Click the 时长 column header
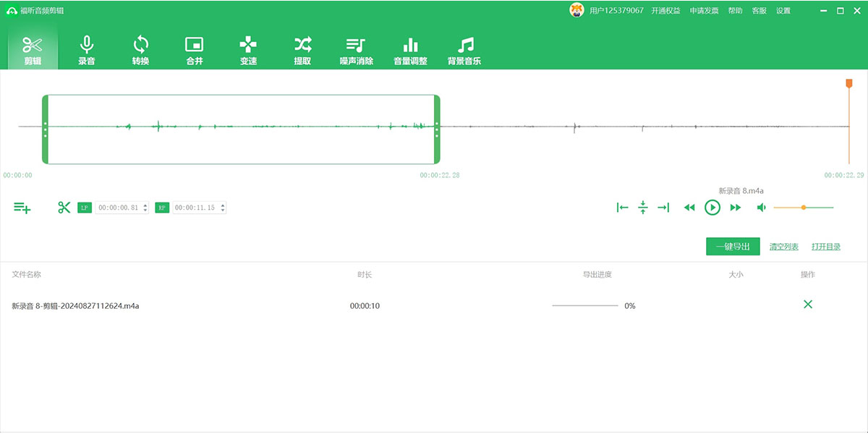 coord(365,275)
